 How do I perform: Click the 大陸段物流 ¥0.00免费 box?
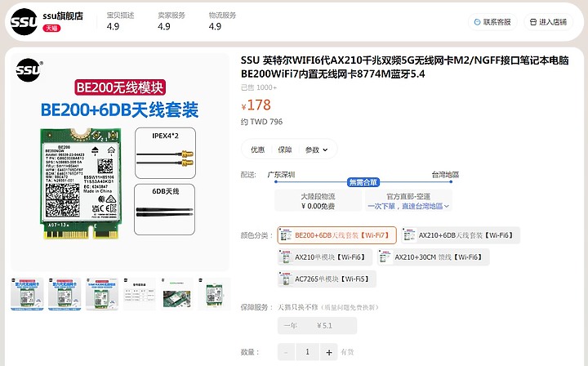[x=318, y=201]
